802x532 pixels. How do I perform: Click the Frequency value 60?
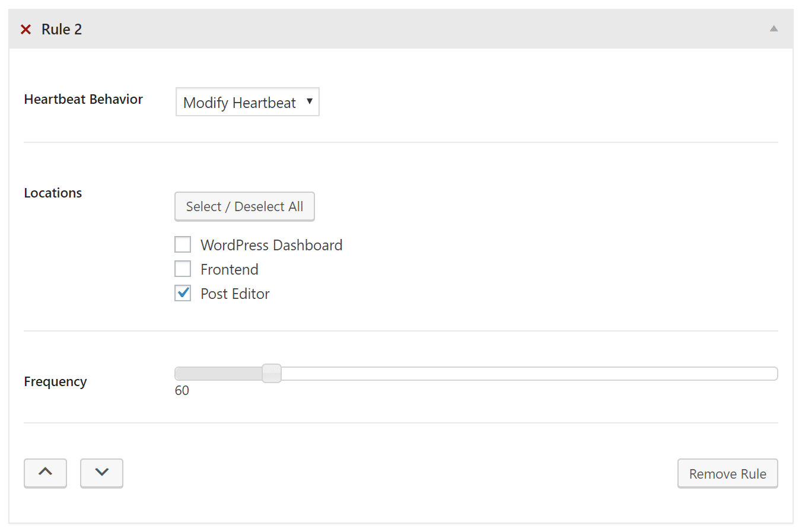[x=182, y=390]
